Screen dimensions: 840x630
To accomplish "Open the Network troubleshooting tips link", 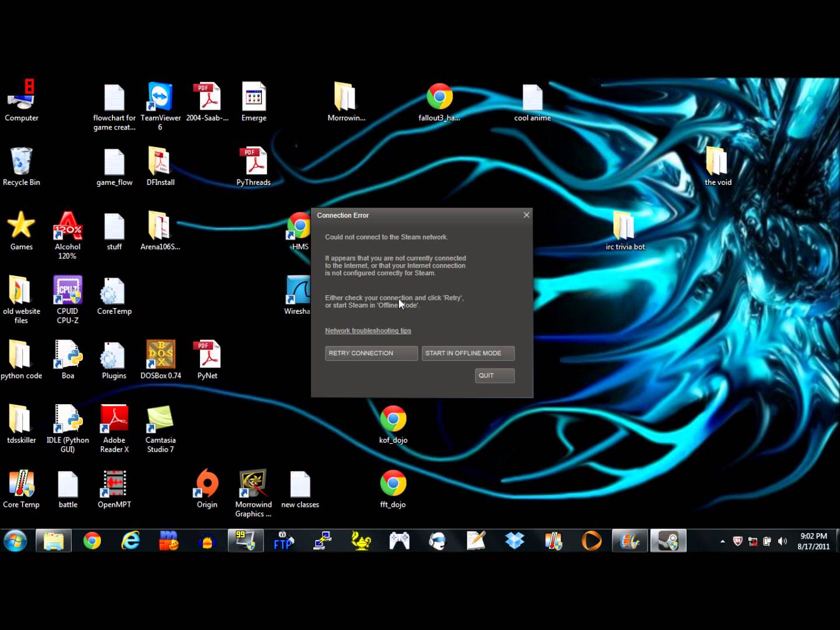I will pyautogui.click(x=368, y=331).
